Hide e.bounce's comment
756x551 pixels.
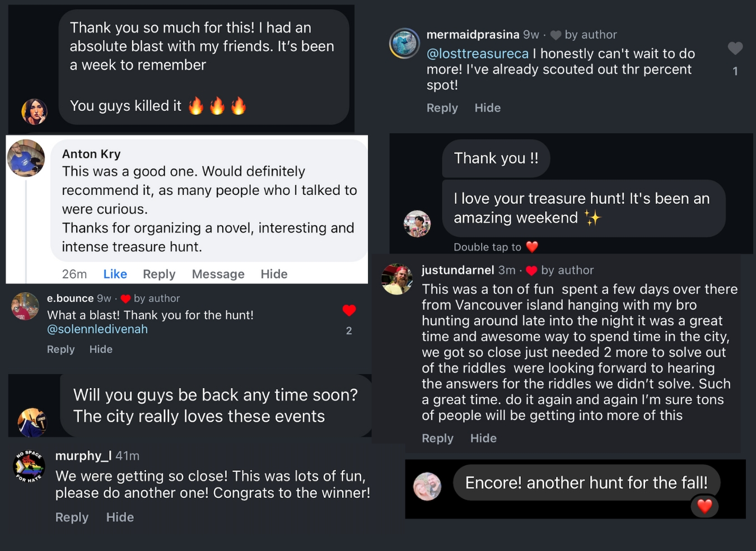101,349
